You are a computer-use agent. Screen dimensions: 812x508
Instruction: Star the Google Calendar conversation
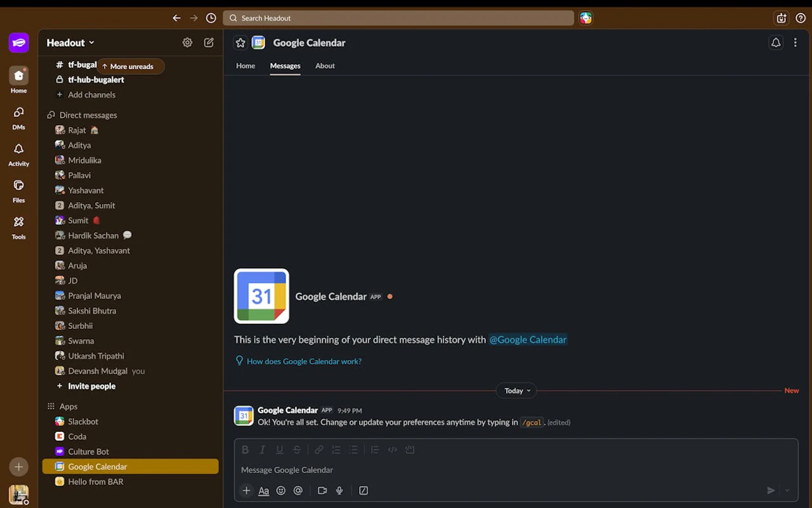click(240, 43)
